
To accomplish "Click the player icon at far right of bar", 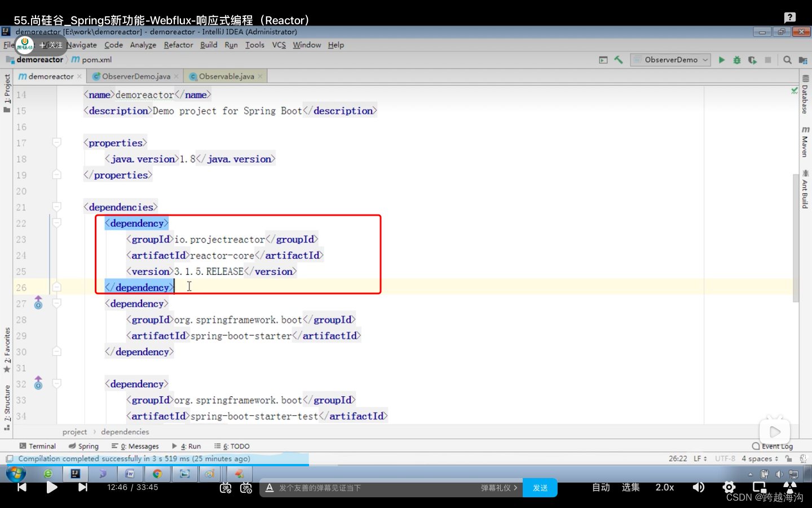I will (x=790, y=487).
